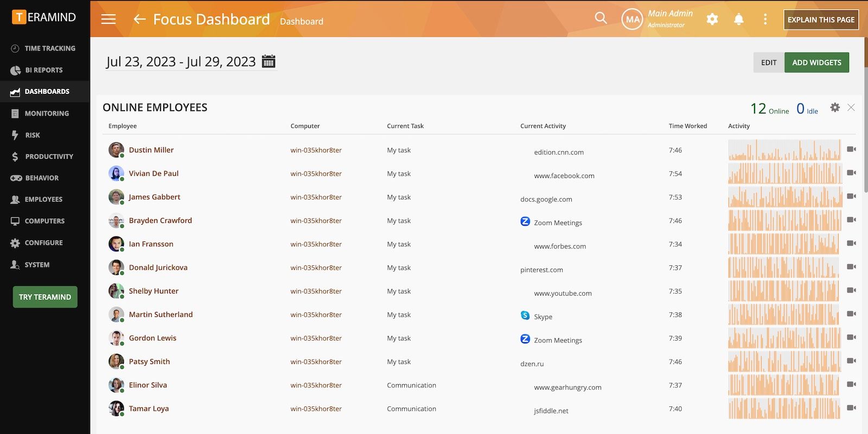Click the Teramind logo
The image size is (868, 434).
pos(44,17)
